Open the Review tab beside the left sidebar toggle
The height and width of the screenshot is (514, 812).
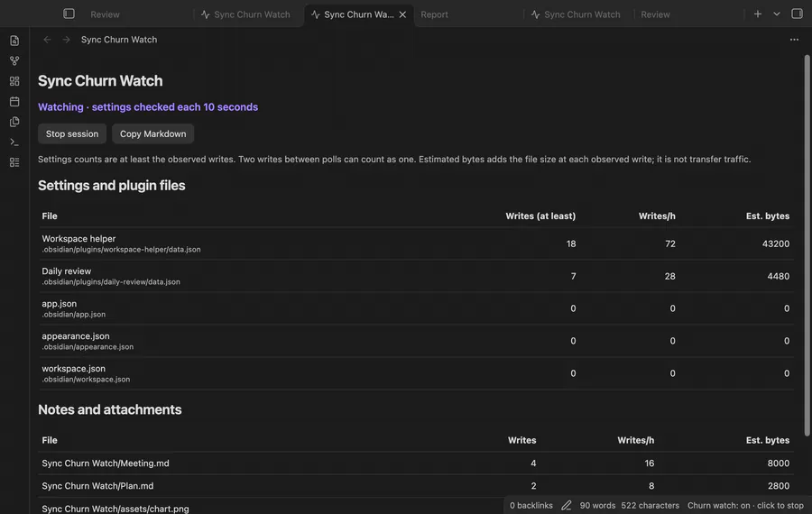click(106, 14)
